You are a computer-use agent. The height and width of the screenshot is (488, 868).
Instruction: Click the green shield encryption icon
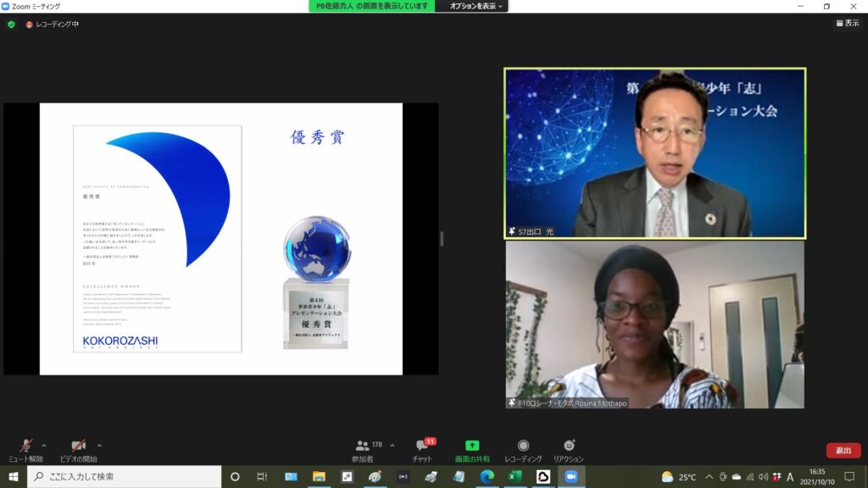coord(11,25)
